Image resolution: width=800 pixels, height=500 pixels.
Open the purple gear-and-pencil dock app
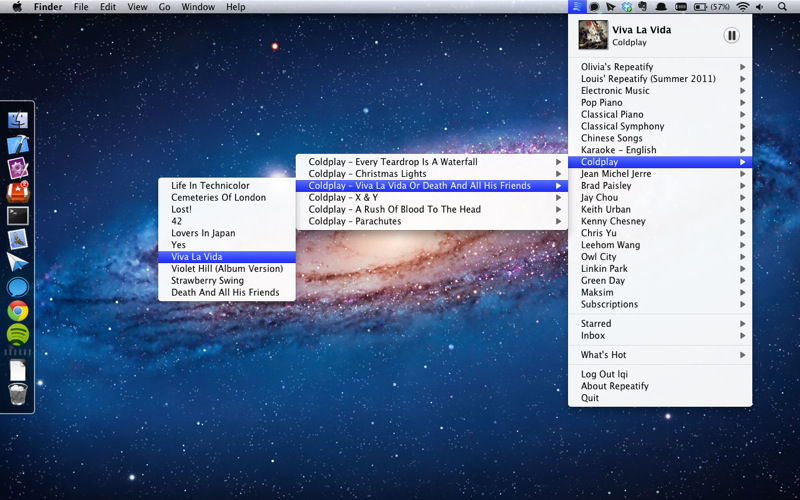[x=18, y=168]
